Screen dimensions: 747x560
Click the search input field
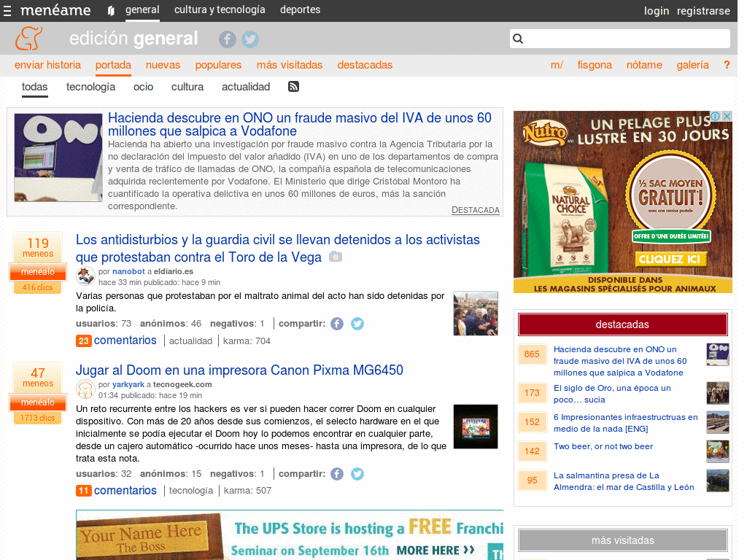[x=620, y=39]
